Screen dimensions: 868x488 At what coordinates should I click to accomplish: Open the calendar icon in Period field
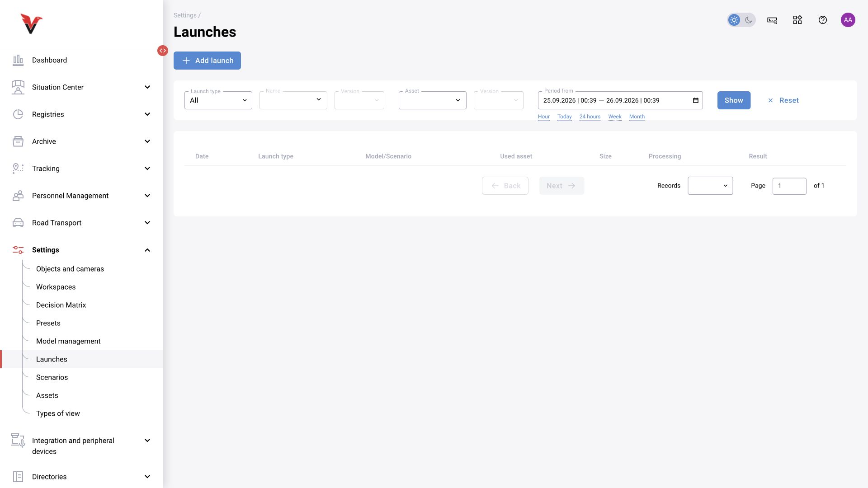696,100
